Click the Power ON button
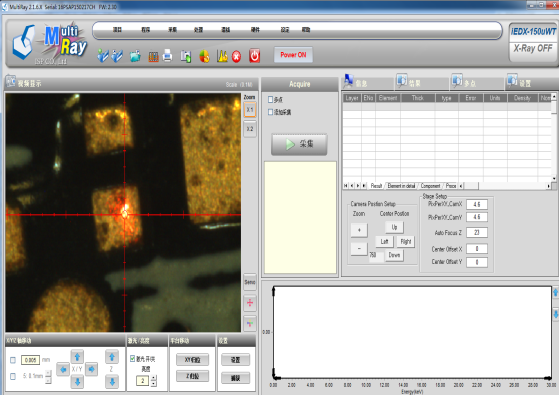 click(x=293, y=55)
